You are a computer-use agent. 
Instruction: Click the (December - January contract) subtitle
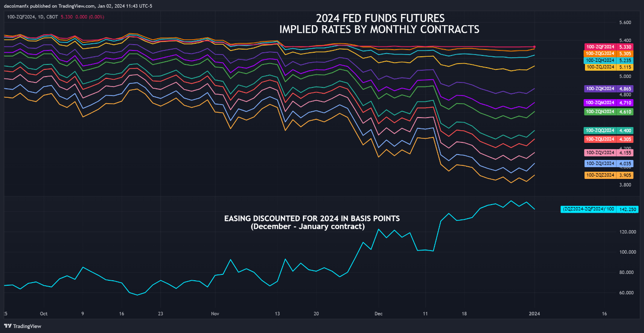pyautogui.click(x=308, y=227)
